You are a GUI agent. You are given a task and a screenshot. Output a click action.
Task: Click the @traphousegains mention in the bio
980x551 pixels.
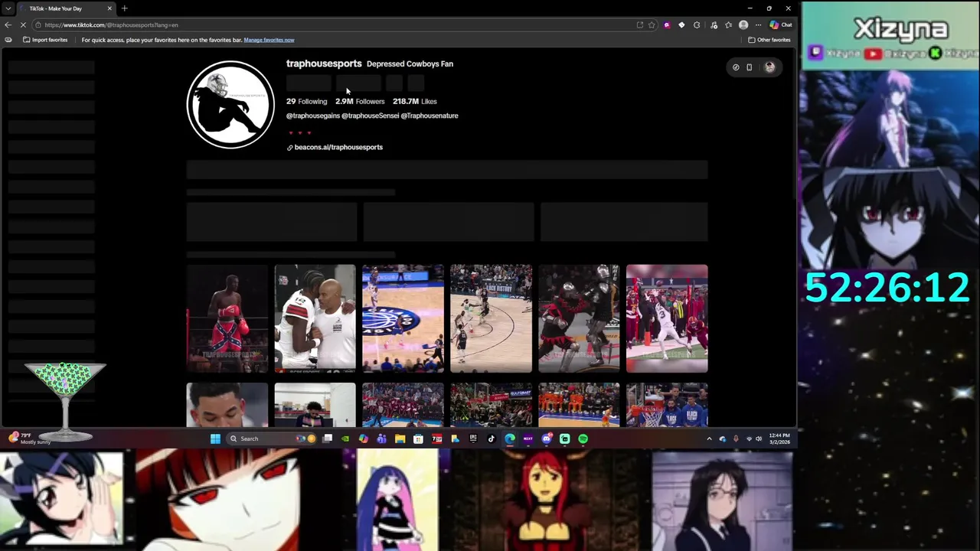[x=313, y=116]
